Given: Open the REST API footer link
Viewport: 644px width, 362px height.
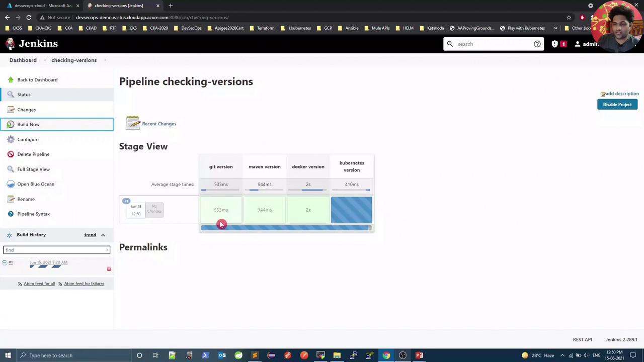Looking at the screenshot, I should (582, 340).
